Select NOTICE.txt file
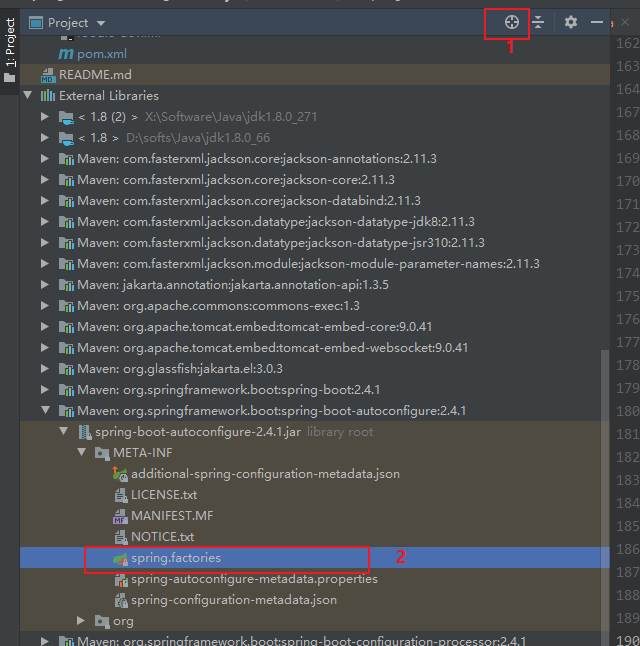Image resolution: width=640 pixels, height=646 pixels. 162,537
